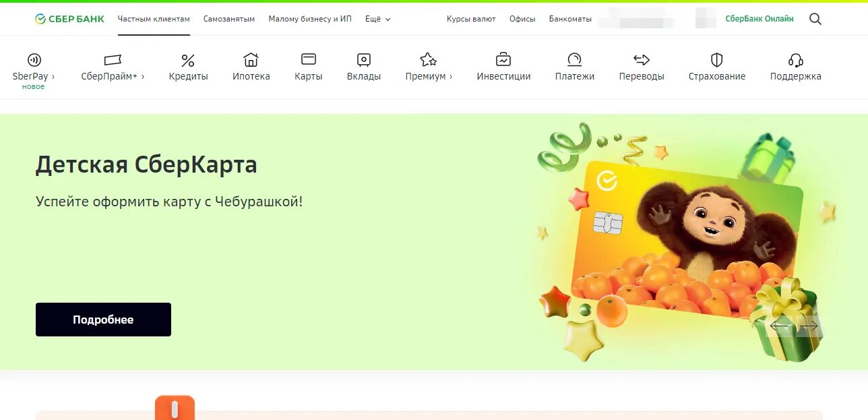Expand the Ещё dropdown menu

377,19
